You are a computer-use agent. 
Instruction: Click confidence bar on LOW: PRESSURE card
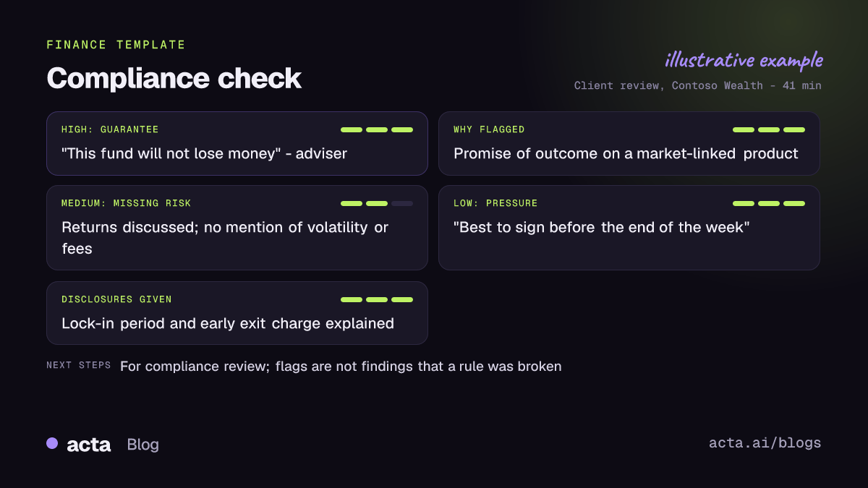pyautogui.click(x=769, y=204)
